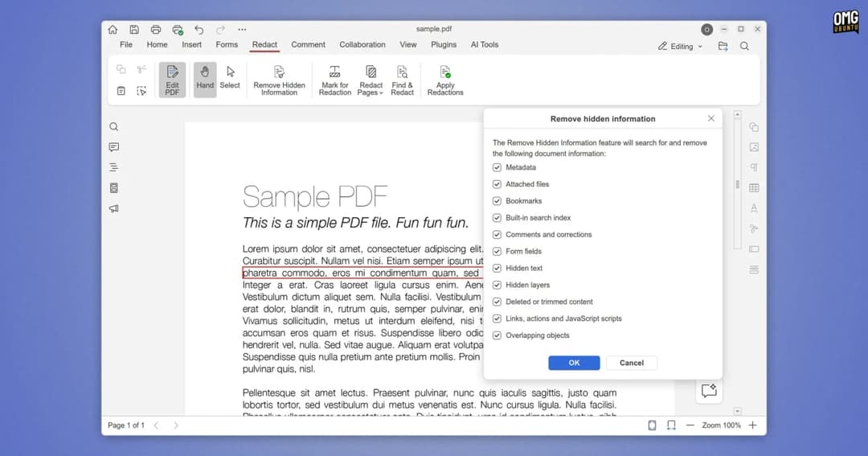This screenshot has height=456, width=868.
Task: Toggle Links, actions and JavaScript scripts
Action: click(497, 318)
